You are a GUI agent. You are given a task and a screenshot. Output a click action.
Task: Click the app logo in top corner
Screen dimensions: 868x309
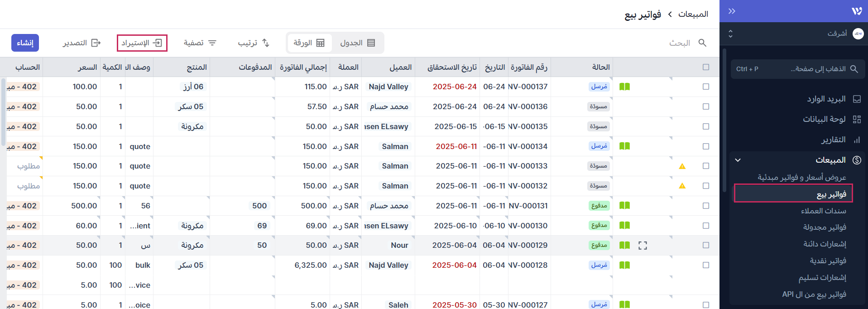(x=857, y=11)
